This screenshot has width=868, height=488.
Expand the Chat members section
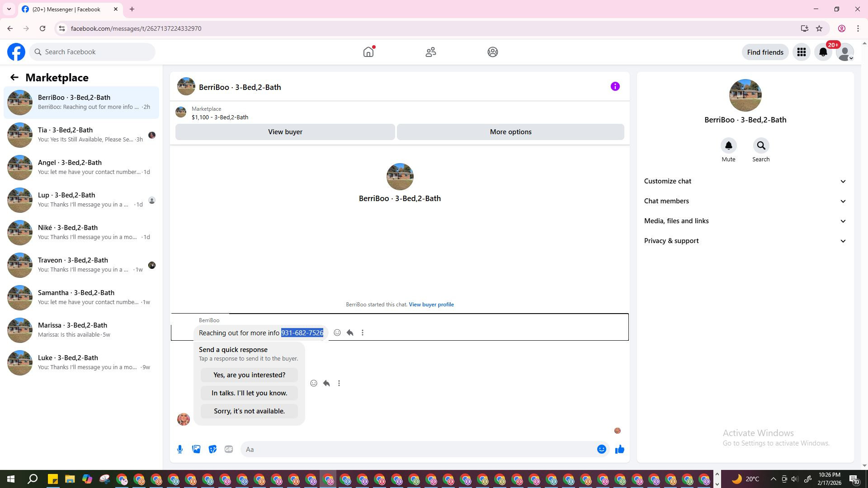click(745, 201)
